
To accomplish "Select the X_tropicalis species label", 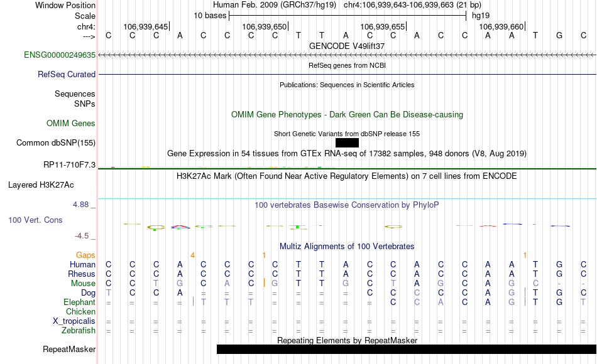I will coord(74,321).
